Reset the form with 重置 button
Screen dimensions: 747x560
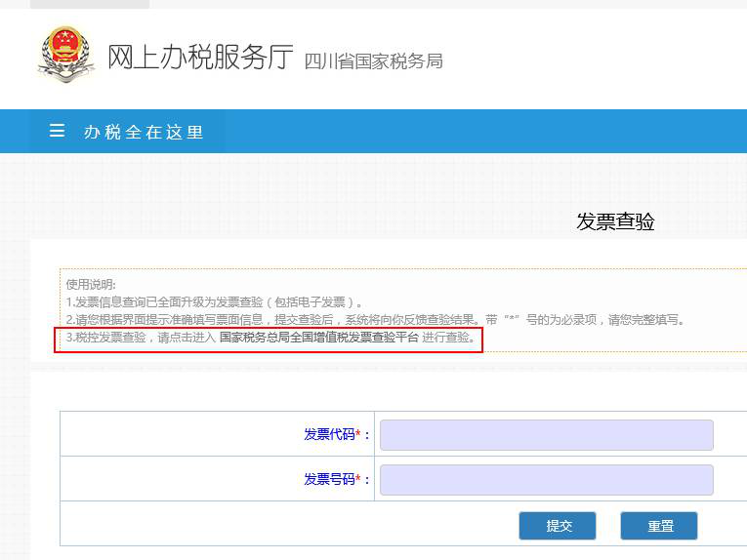coord(659,526)
